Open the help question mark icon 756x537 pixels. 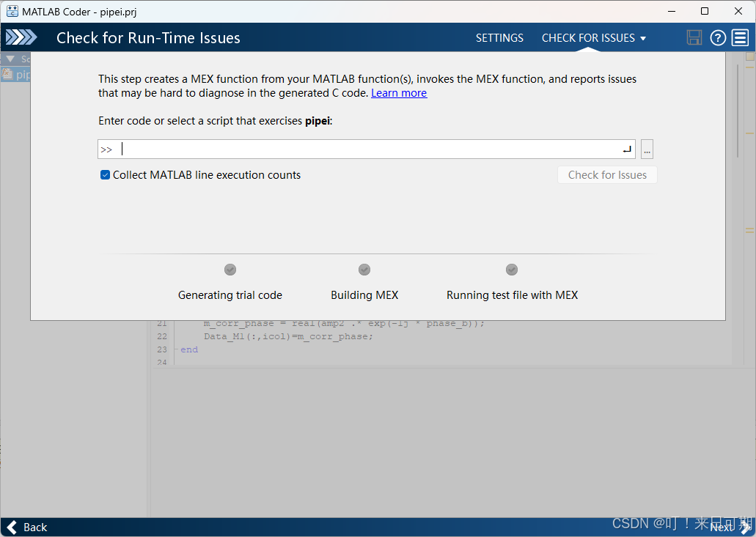point(718,37)
